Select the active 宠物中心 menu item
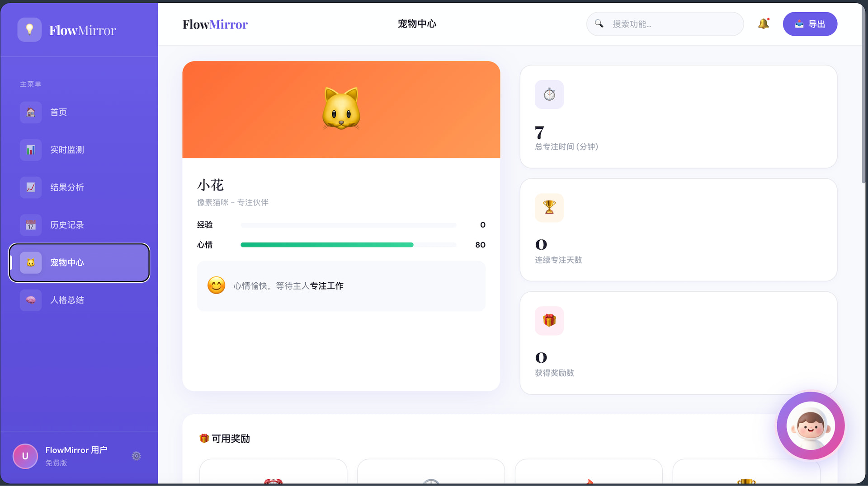Screen dimensions: 868x486 pyautogui.click(x=79, y=262)
